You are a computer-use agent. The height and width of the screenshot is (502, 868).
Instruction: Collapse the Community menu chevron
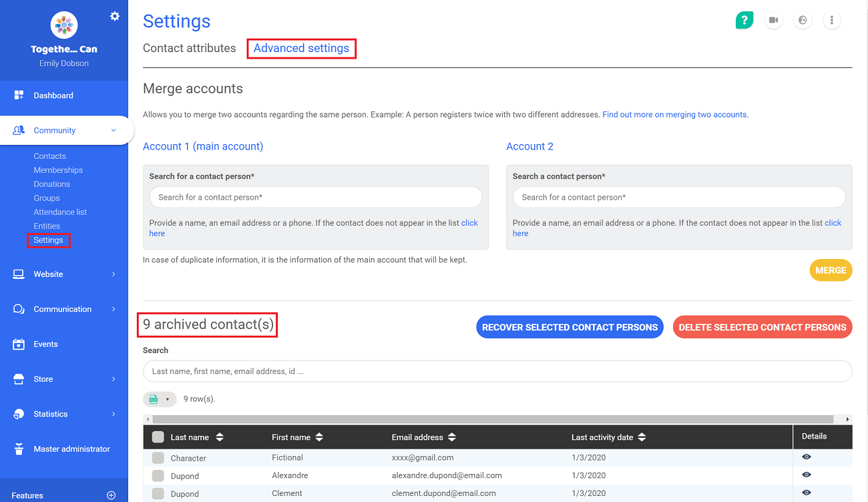(x=114, y=130)
